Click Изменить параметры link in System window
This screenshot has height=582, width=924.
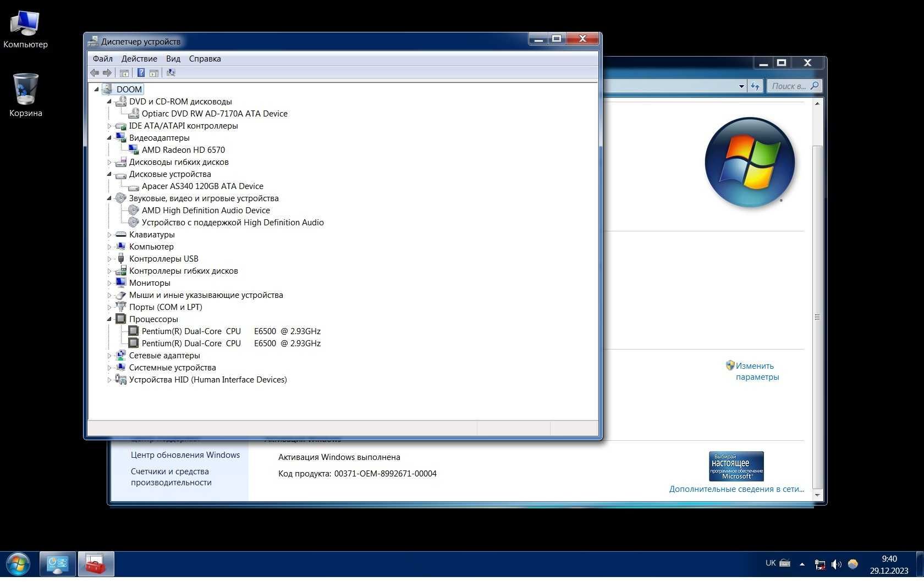coord(757,371)
